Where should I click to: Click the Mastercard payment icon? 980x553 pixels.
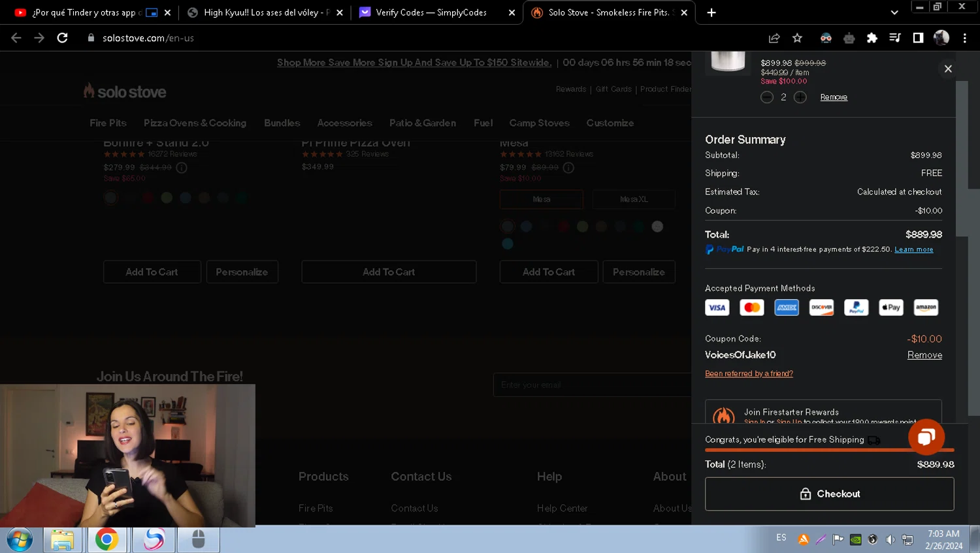(752, 308)
